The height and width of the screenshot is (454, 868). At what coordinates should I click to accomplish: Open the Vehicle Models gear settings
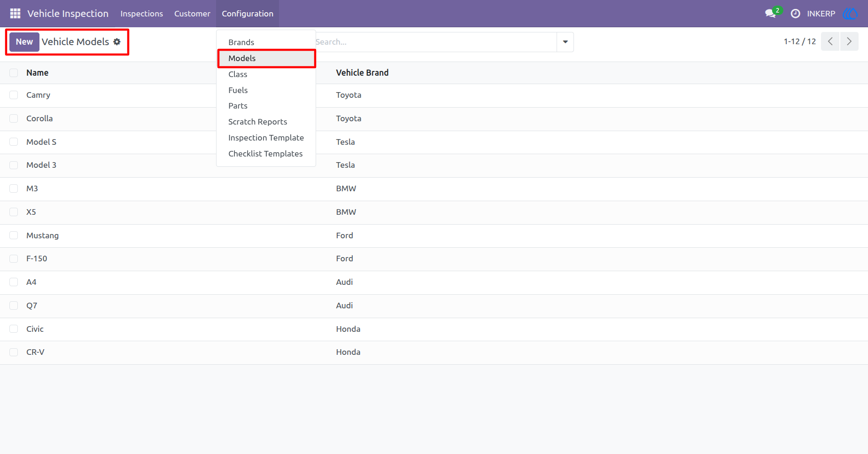(x=117, y=42)
